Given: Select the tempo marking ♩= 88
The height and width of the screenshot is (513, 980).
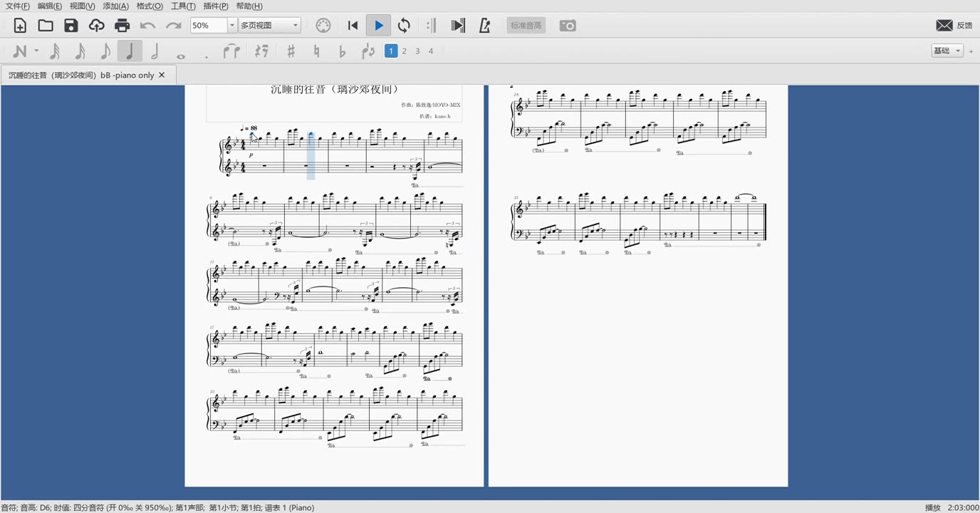Looking at the screenshot, I should [249, 128].
